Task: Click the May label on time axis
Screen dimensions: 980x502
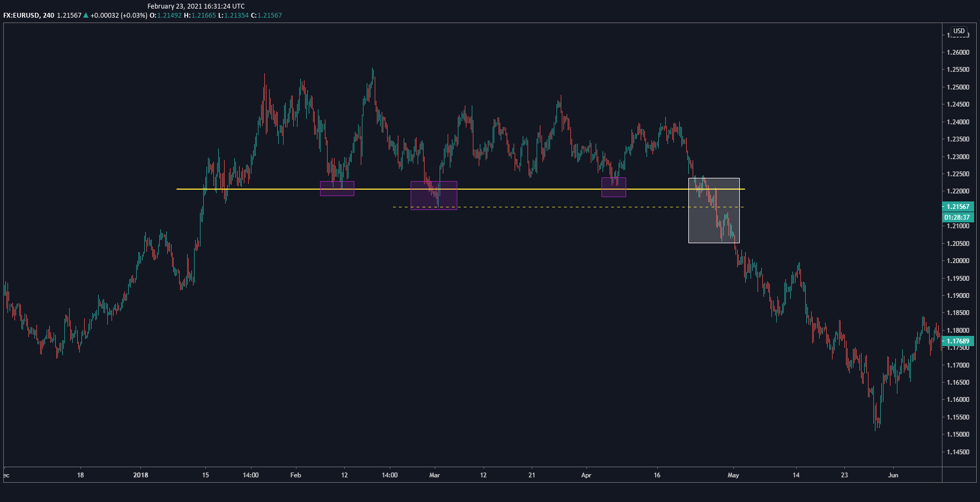Action: [733, 475]
